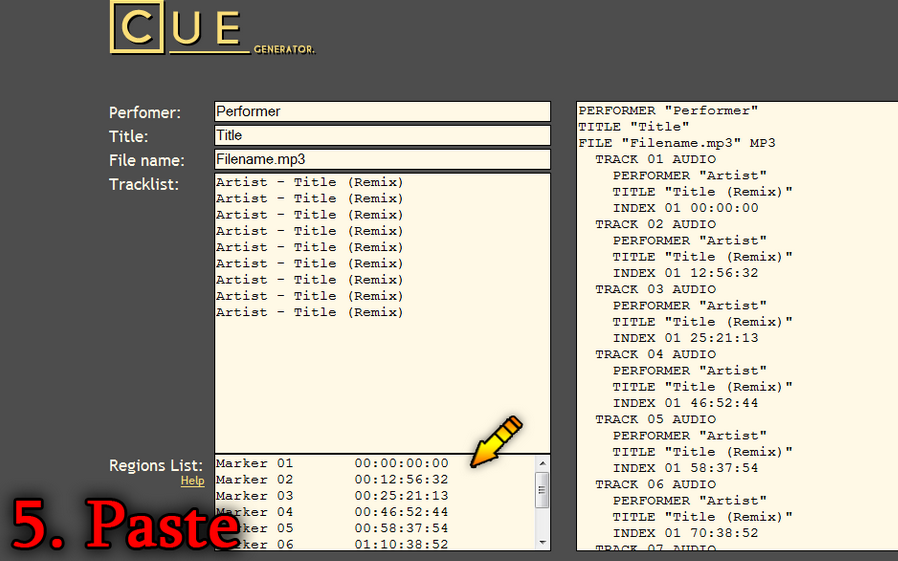Click Marker 04 timestamp 00:46:52:44
This screenshot has width=898, height=561.
tap(401, 512)
